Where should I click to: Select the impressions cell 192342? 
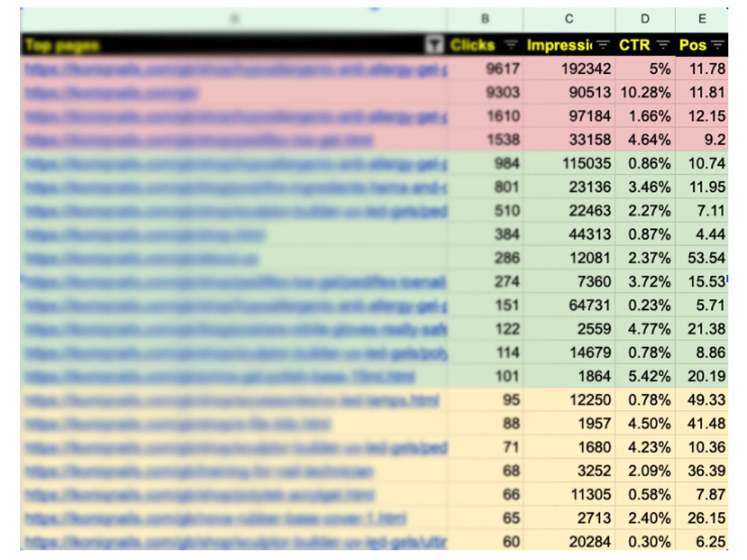(x=568, y=69)
